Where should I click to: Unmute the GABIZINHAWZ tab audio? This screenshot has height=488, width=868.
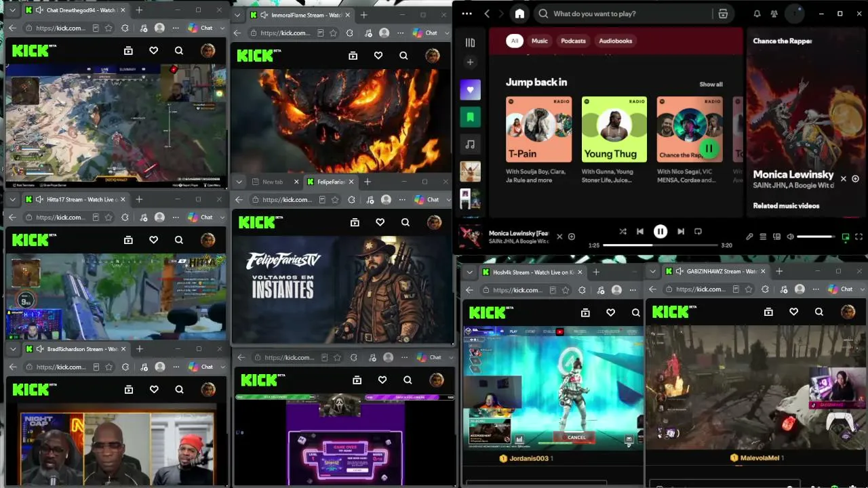[679, 271]
